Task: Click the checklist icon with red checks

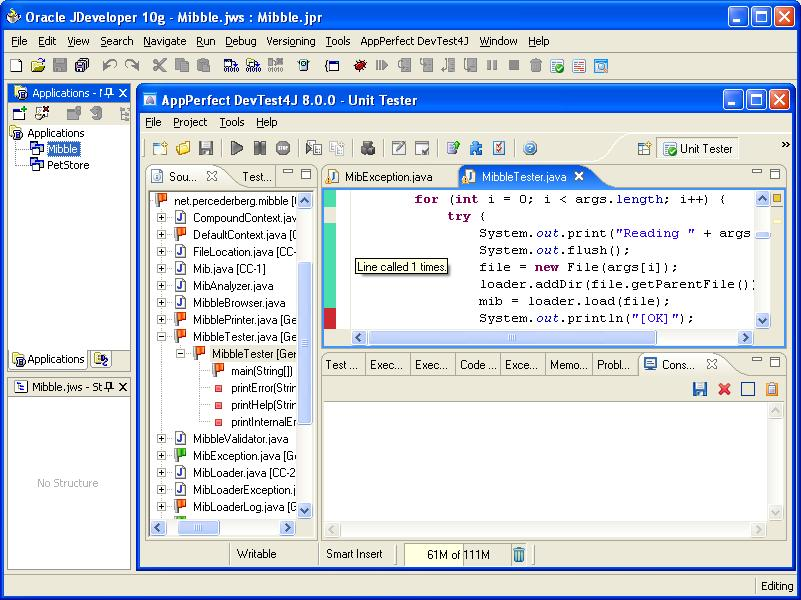Action: tap(499, 149)
